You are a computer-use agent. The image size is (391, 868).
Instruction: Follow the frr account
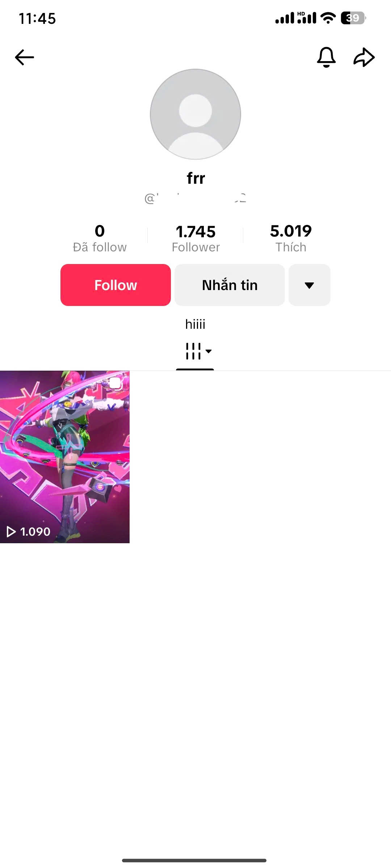115,285
